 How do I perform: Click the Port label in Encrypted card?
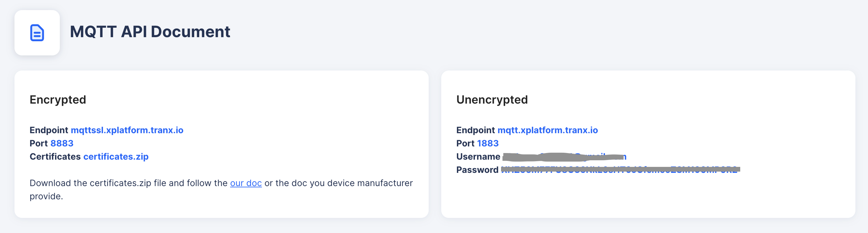pos(39,143)
